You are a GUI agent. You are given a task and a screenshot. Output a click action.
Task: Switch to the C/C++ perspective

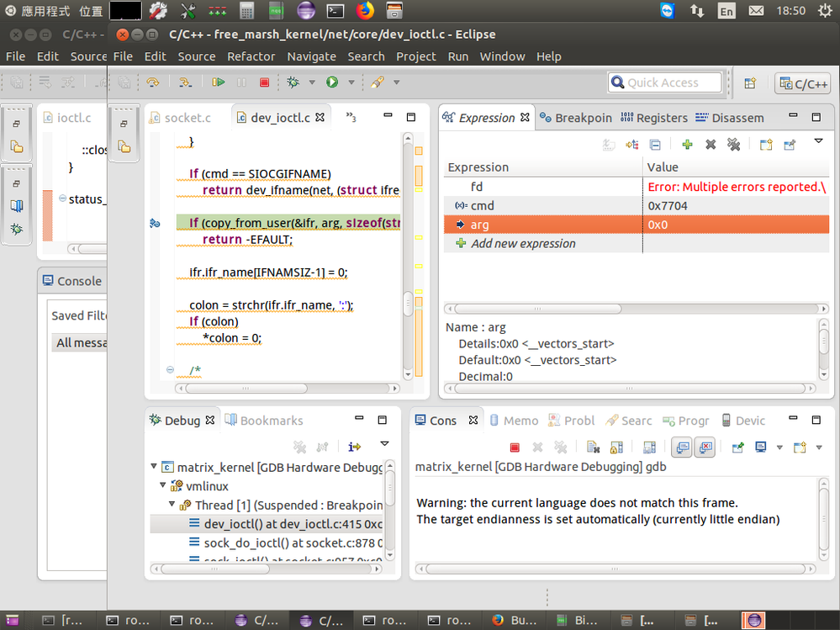click(x=803, y=83)
